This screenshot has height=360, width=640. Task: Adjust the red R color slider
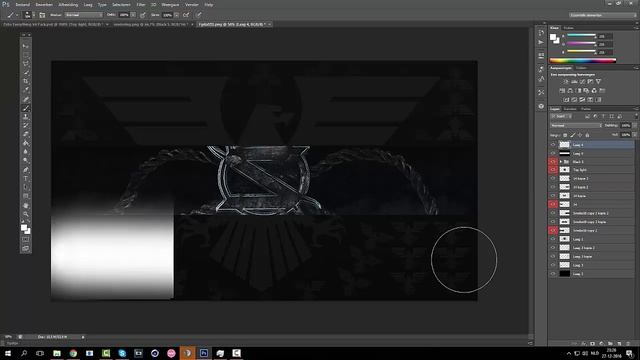click(581, 36)
